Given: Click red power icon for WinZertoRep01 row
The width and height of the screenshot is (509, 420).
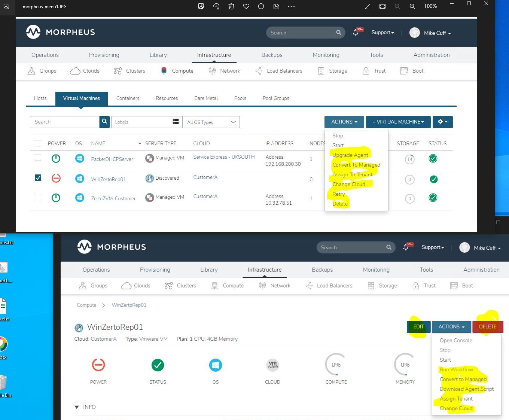Looking at the screenshot, I should pos(56,178).
